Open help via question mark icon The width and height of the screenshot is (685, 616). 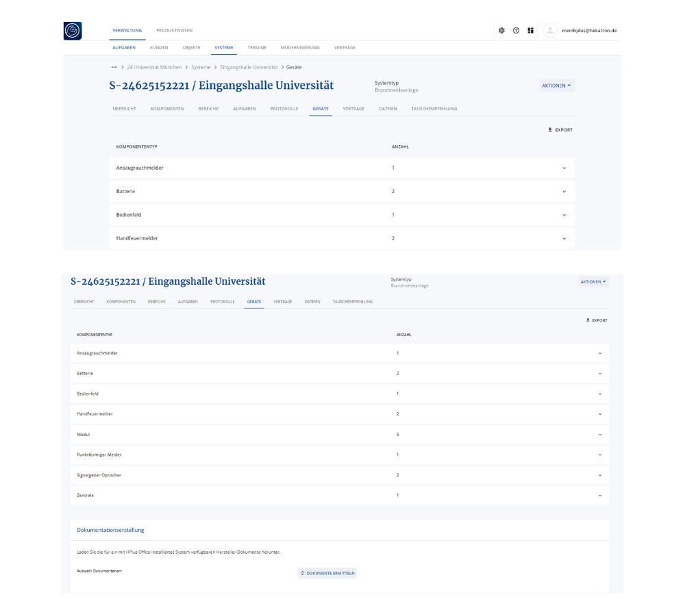pyautogui.click(x=516, y=31)
